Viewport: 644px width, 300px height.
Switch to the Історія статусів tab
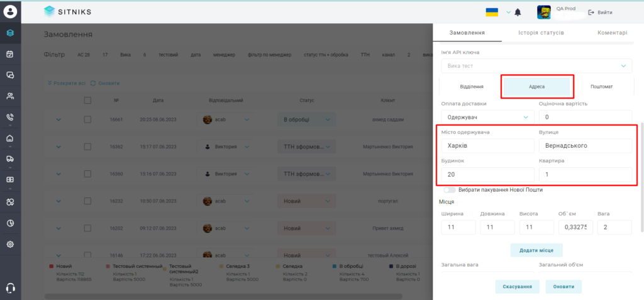tap(541, 33)
